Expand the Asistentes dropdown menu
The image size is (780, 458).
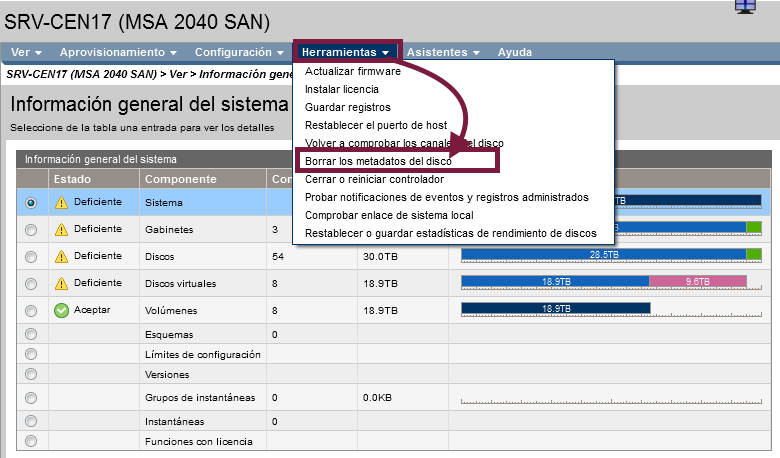443,52
